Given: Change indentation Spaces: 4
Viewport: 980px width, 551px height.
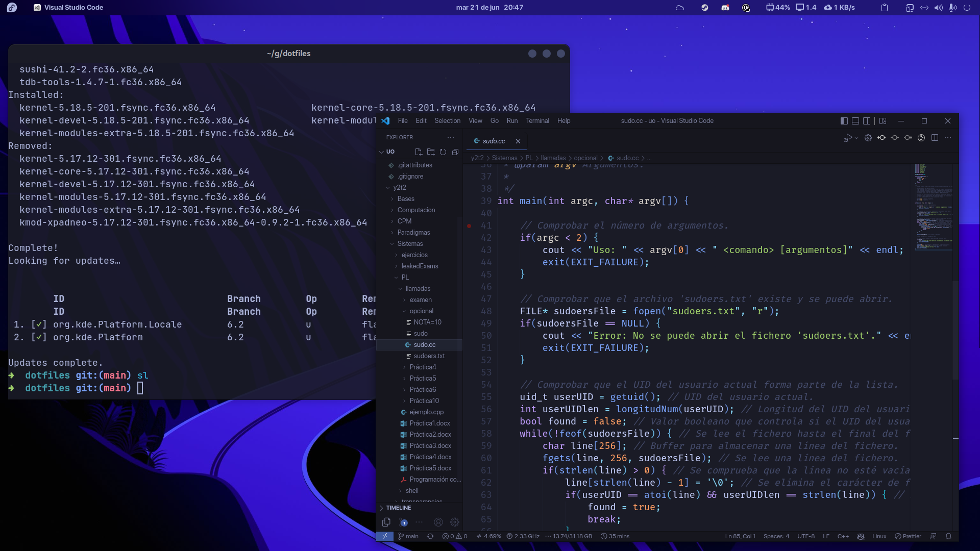Looking at the screenshot, I should (776, 536).
